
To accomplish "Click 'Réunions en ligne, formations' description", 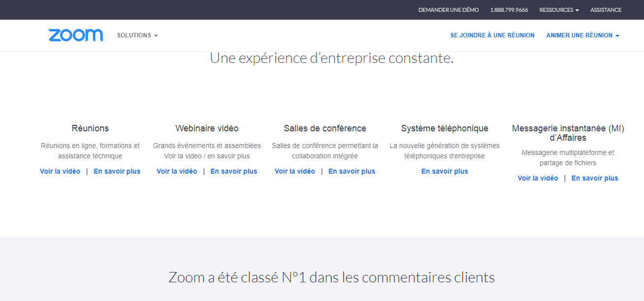I will tap(90, 151).
